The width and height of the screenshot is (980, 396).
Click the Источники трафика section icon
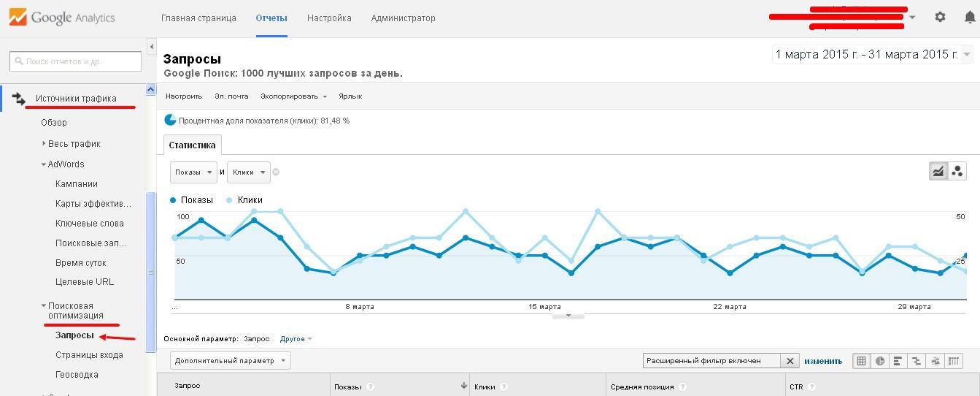pyautogui.click(x=18, y=98)
